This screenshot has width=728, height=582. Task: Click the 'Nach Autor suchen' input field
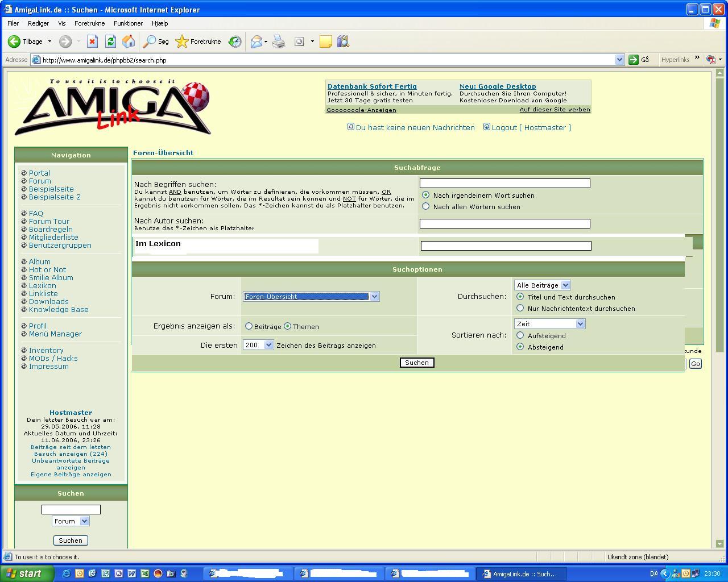point(504,224)
